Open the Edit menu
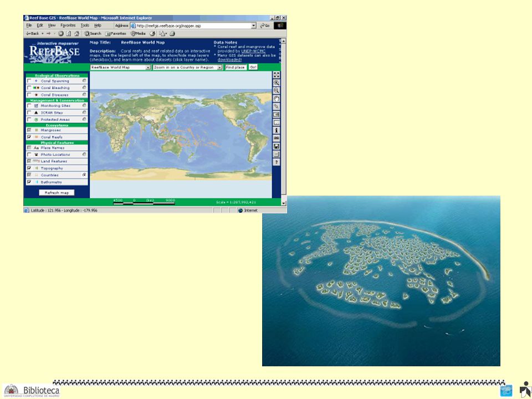This screenshot has height=399, width=532. tap(40, 25)
